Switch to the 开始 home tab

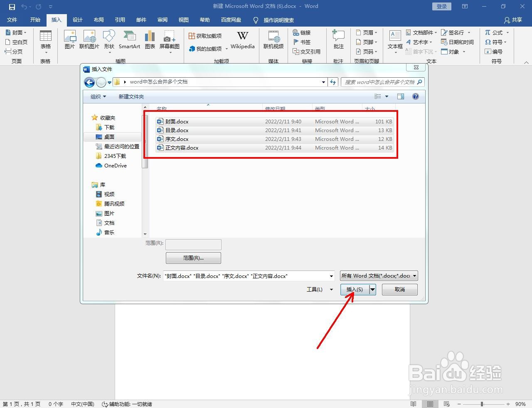pos(35,20)
